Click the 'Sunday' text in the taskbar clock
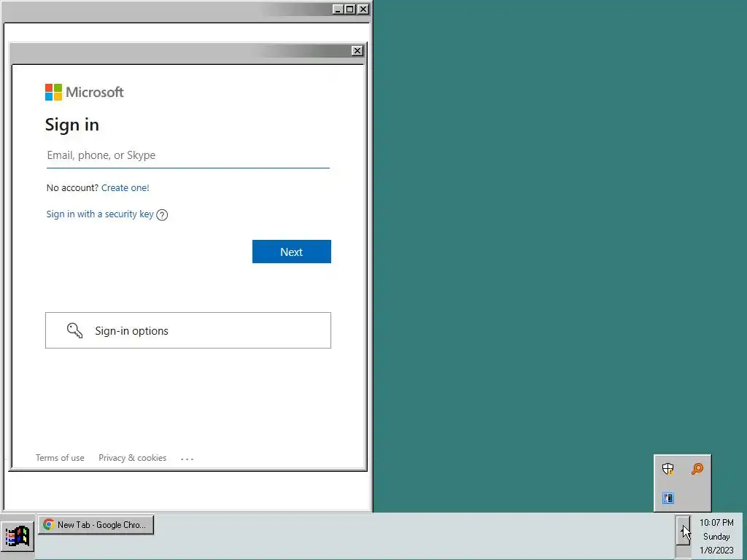 (716, 537)
